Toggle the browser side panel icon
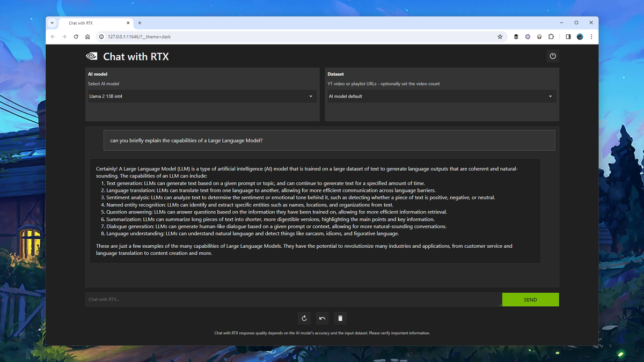644x362 pixels. click(568, 36)
